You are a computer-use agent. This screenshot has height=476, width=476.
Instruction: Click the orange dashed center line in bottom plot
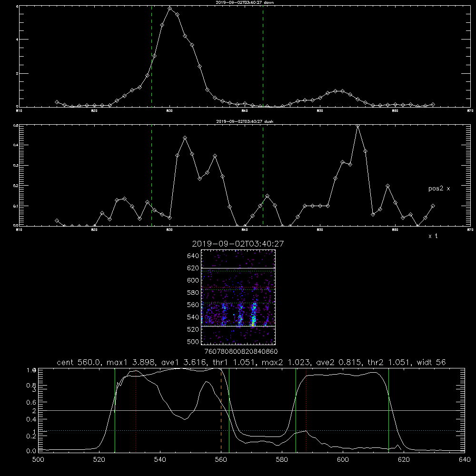221,410
